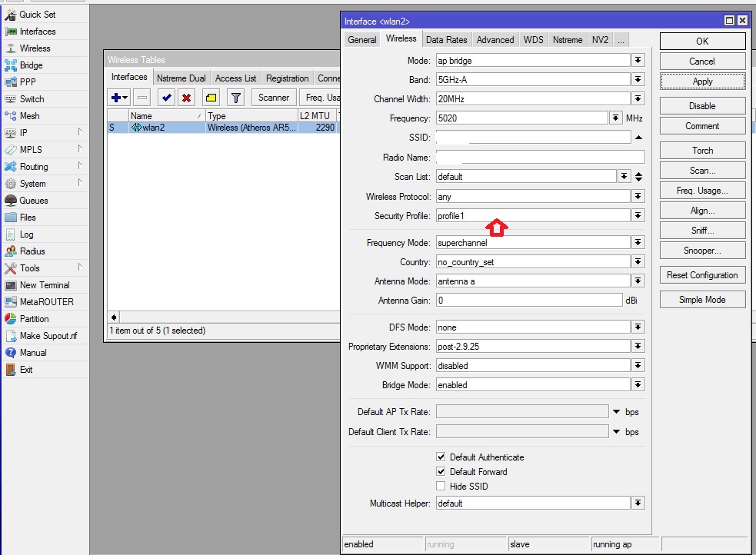Click the blue checkmark enable icon
Image resolution: width=756 pixels, height=555 pixels.
click(166, 98)
